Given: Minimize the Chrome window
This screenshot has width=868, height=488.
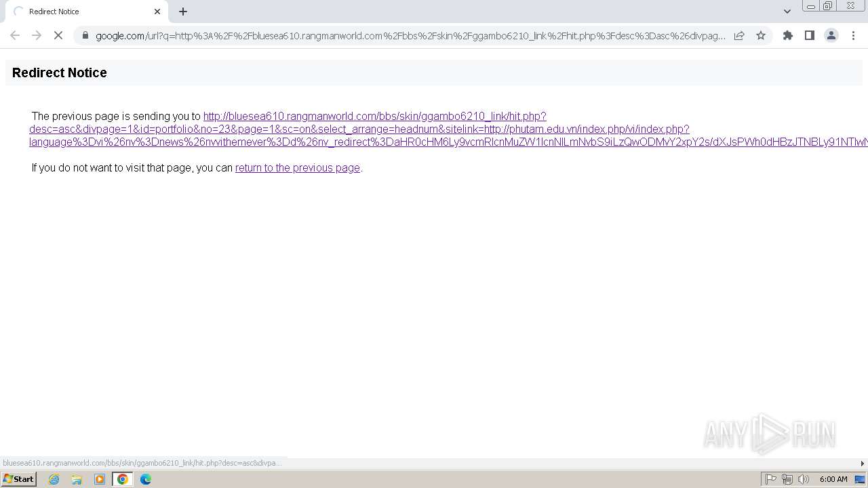Looking at the screenshot, I should pos(811,6).
